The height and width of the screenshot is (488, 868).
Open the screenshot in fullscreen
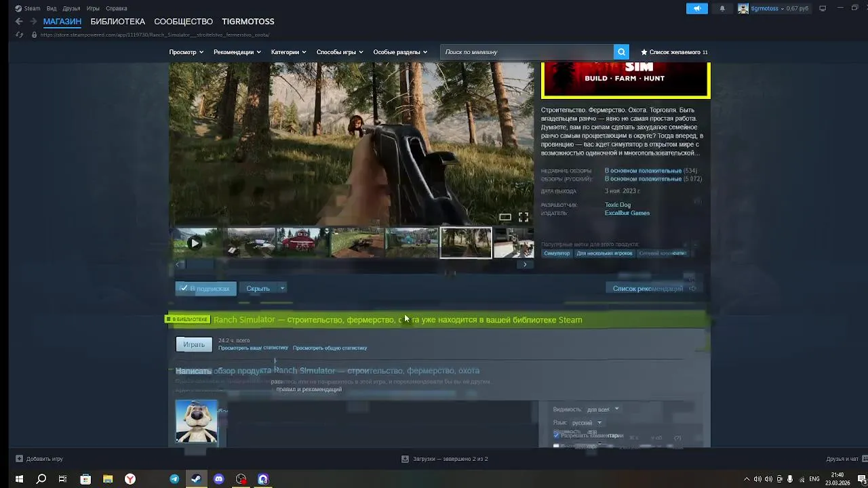(x=524, y=217)
